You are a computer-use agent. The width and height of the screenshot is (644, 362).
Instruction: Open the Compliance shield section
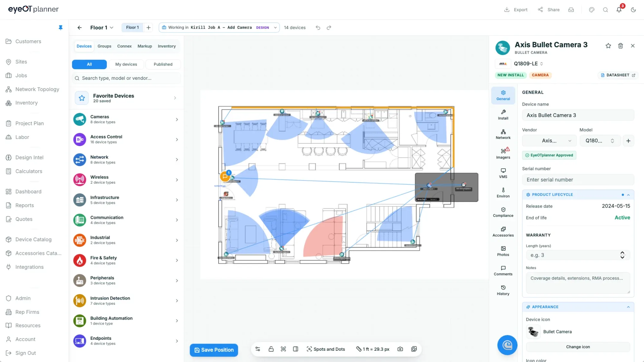(x=503, y=212)
